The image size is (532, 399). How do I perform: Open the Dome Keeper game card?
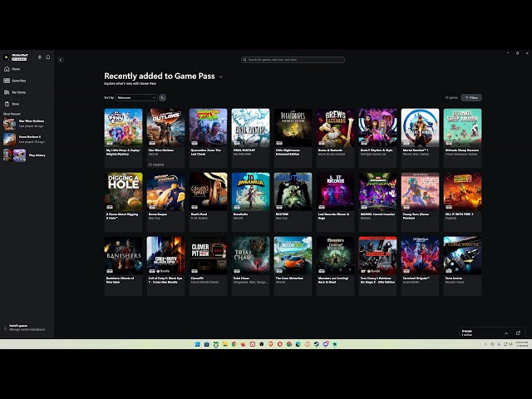pyautogui.click(x=166, y=202)
